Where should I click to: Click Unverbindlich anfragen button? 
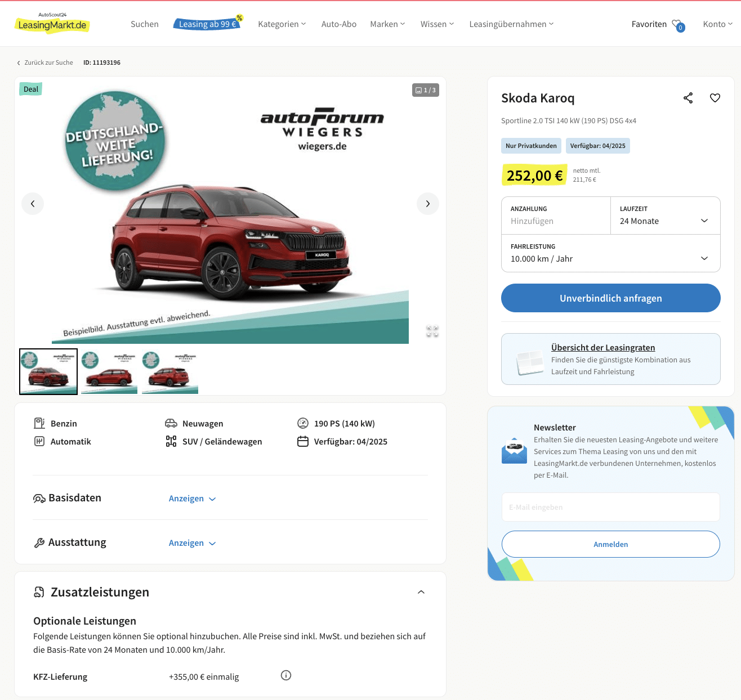[x=611, y=298]
